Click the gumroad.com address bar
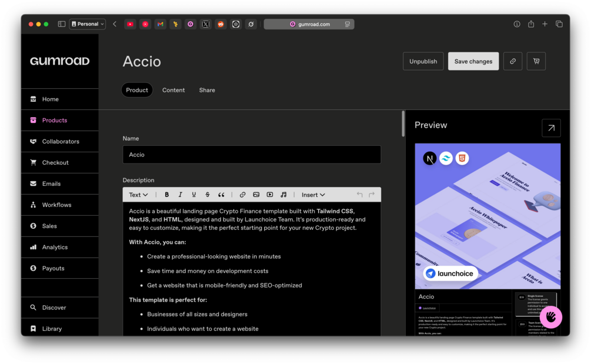 309,24
